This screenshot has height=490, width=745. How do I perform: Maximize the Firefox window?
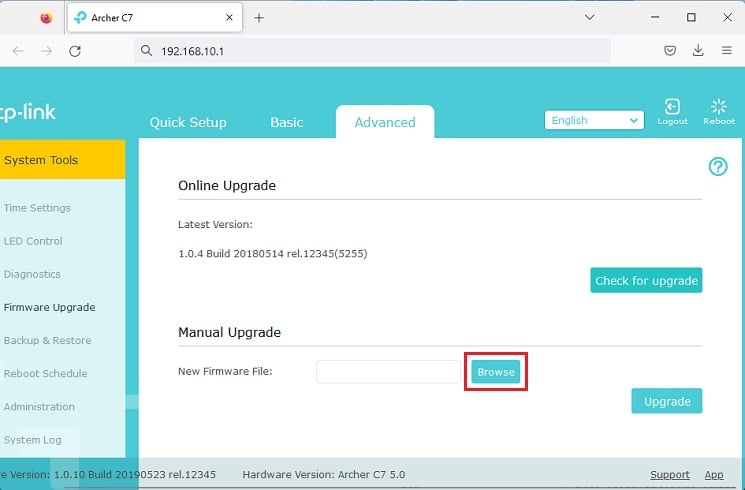(691, 18)
